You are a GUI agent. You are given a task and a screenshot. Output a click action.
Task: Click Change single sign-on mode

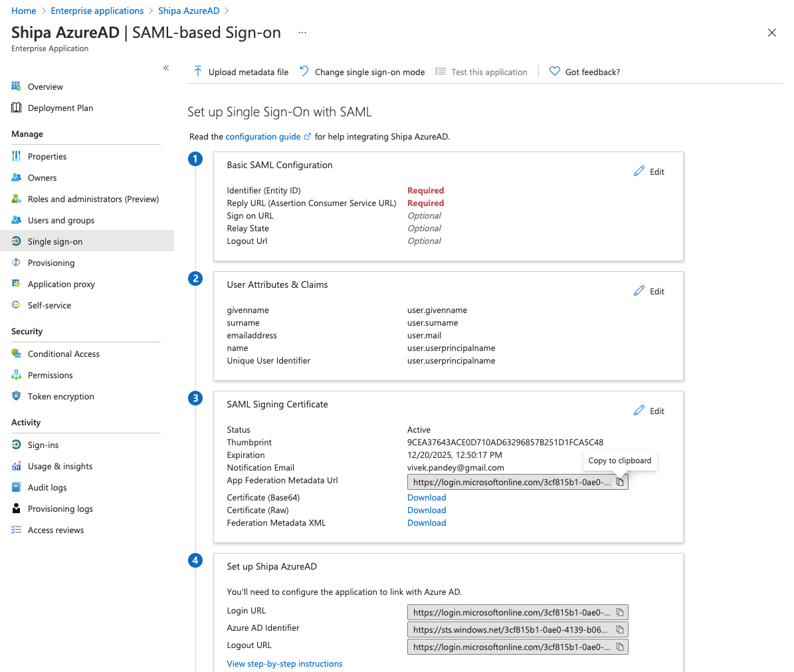pyautogui.click(x=362, y=72)
